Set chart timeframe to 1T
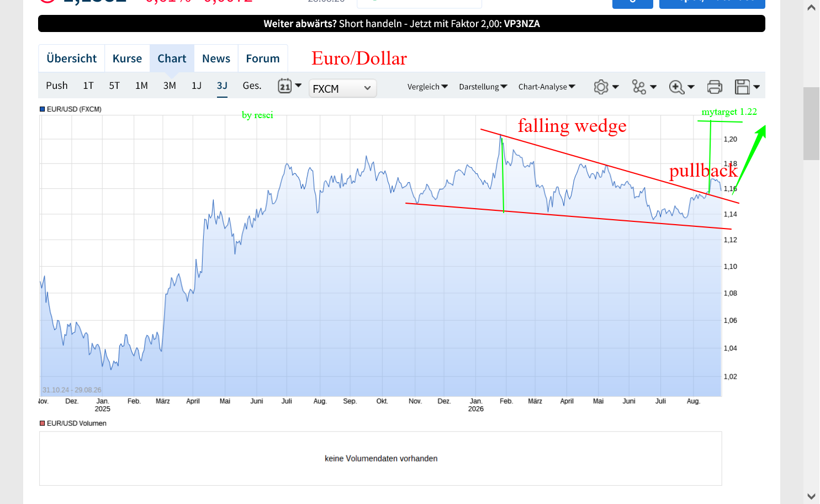 [x=88, y=86]
